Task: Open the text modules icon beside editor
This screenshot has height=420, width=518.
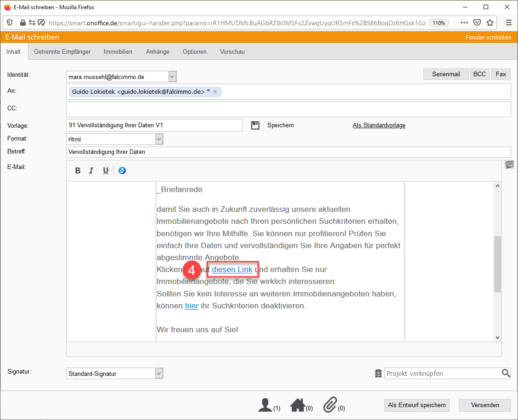Action: tap(509, 165)
